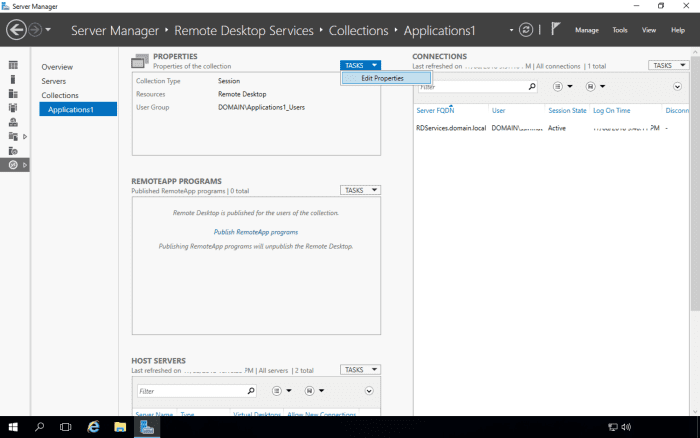Viewport: 700px width, 438px height.
Task: Refresh Server Manager using the refresh icon
Action: tap(526, 30)
